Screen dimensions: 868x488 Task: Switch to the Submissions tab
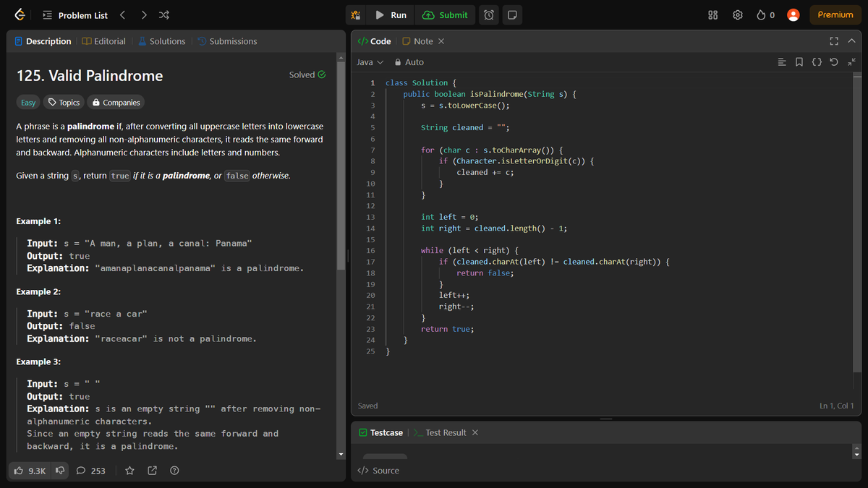click(227, 41)
